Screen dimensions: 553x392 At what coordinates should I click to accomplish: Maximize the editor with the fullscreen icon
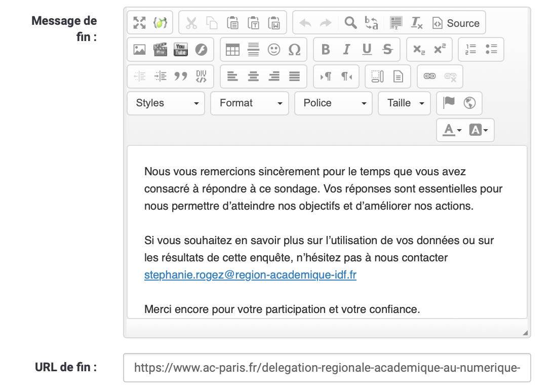coord(139,23)
